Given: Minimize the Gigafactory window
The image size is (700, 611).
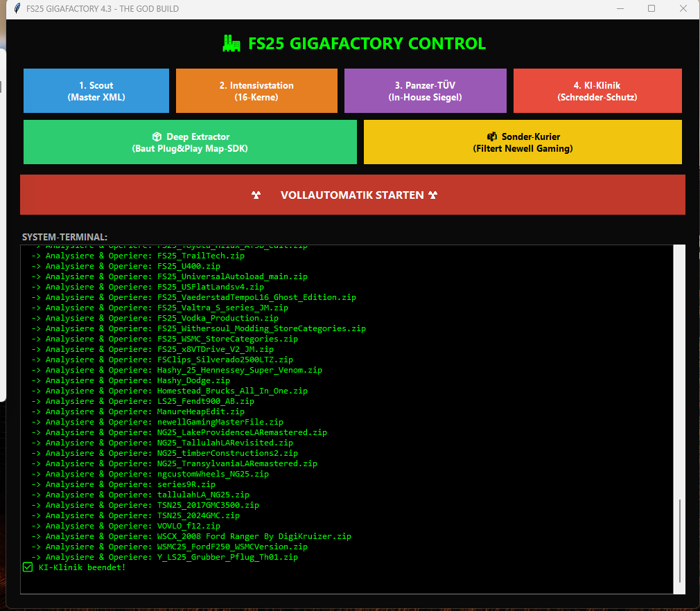Looking at the screenshot, I should click(x=619, y=9).
